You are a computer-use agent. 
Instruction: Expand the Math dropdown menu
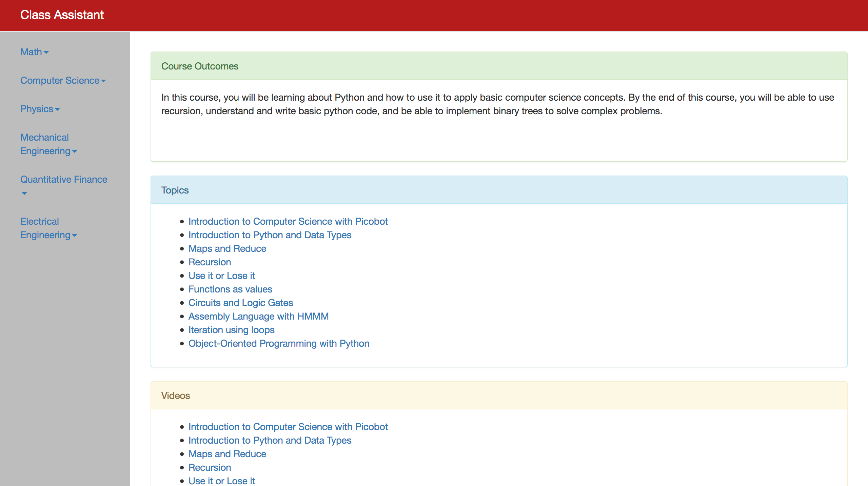click(34, 52)
